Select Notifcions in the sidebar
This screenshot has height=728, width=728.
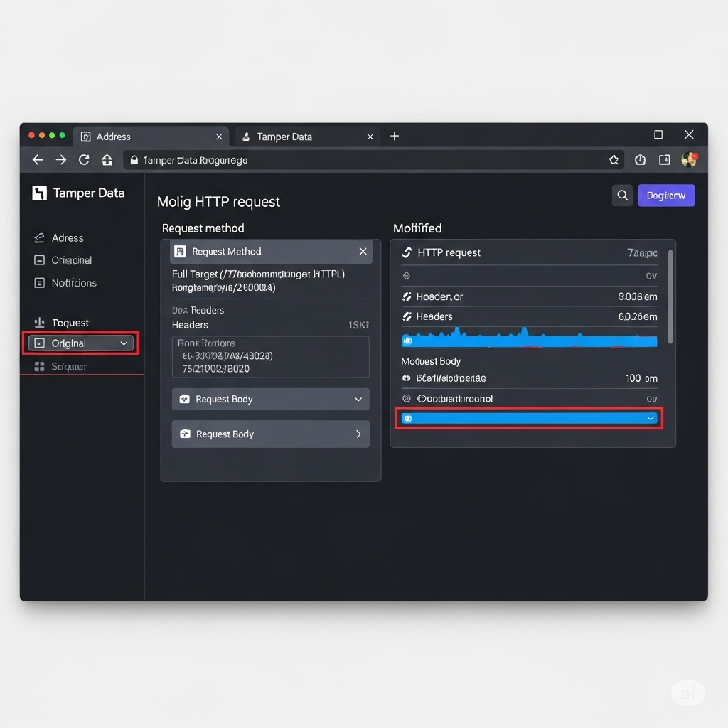coord(74,283)
